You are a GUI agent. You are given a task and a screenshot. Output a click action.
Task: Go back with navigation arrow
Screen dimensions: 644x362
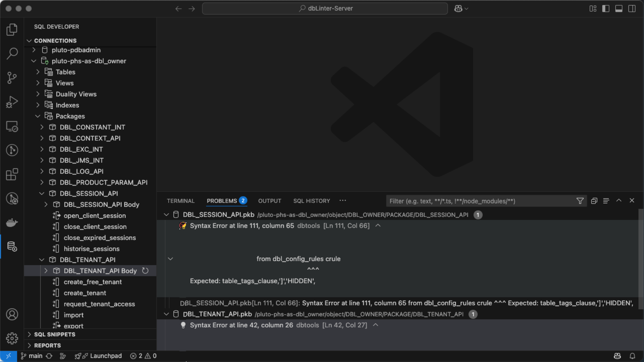click(x=178, y=9)
